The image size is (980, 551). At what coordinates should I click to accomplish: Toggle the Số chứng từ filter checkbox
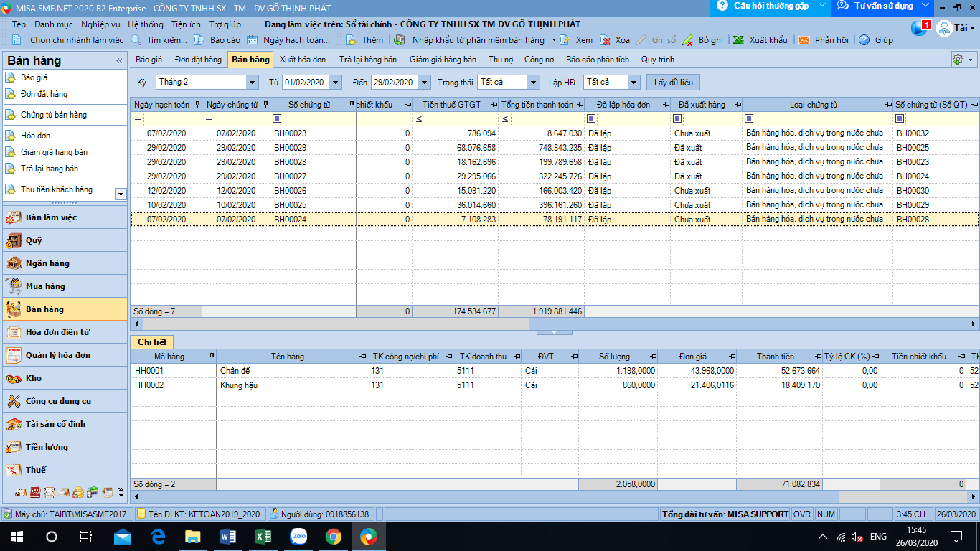click(x=277, y=118)
